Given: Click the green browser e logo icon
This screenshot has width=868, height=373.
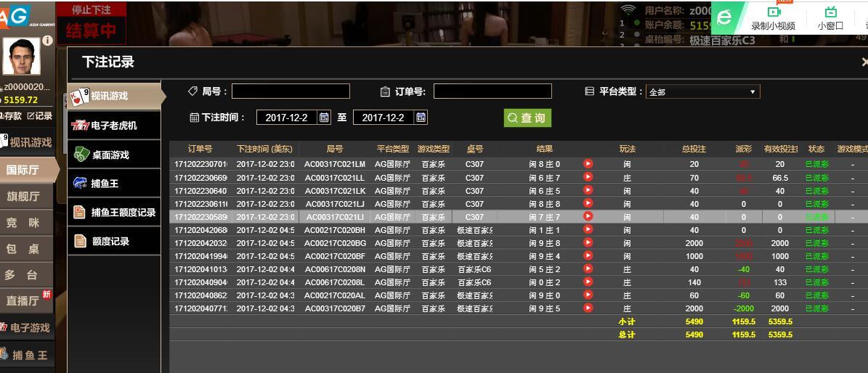Looking at the screenshot, I should point(725,17).
